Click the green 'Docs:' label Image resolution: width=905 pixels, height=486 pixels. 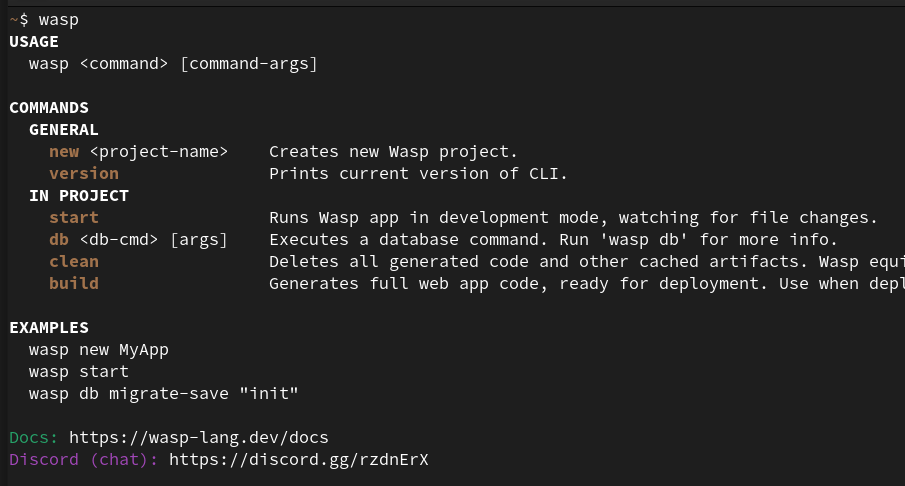34,438
